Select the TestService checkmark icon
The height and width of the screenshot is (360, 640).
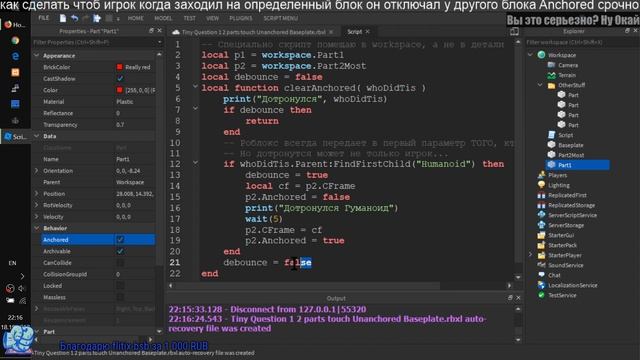pyautogui.click(x=542, y=295)
